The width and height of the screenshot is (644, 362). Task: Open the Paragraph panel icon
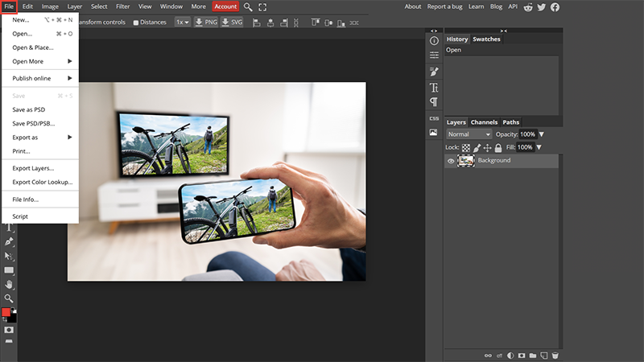pos(434,102)
